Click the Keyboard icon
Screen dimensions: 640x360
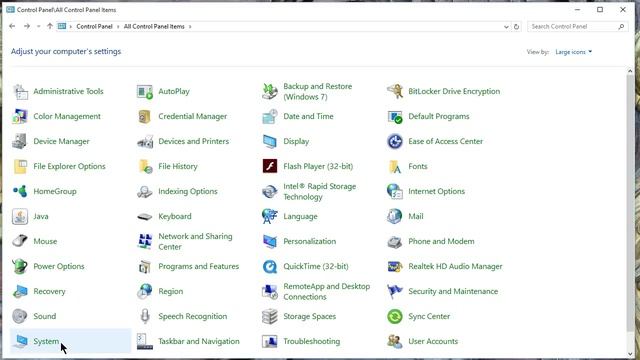(x=145, y=216)
